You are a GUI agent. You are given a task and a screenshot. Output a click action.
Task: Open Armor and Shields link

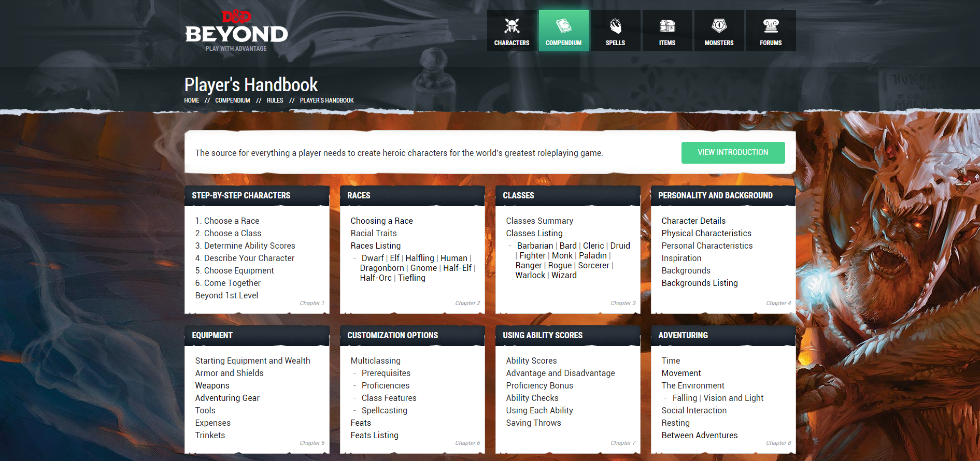pyautogui.click(x=229, y=373)
